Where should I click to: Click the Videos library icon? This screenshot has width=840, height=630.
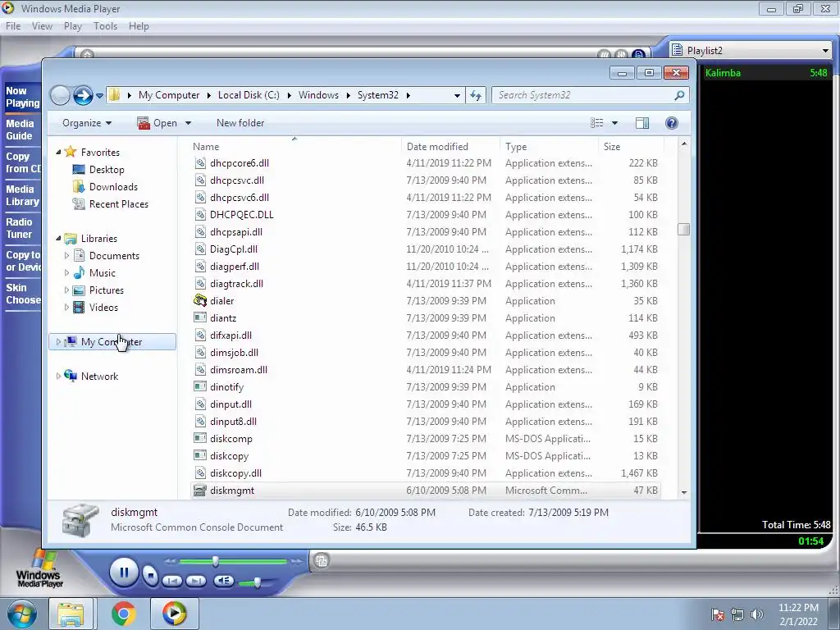point(79,308)
